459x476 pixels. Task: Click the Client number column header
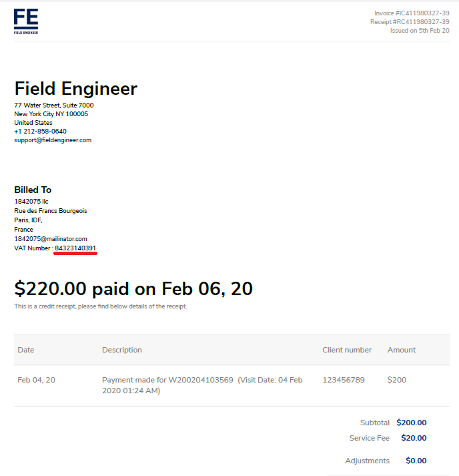347,350
